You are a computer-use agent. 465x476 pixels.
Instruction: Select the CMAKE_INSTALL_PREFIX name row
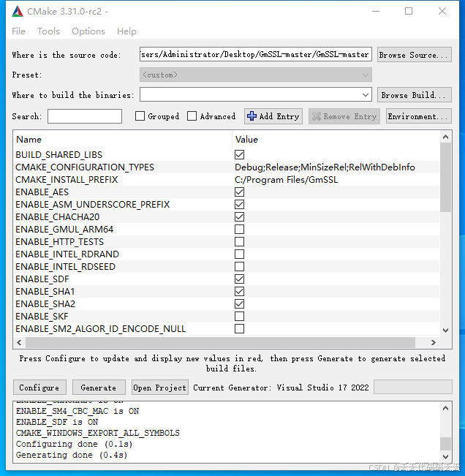pos(67,180)
